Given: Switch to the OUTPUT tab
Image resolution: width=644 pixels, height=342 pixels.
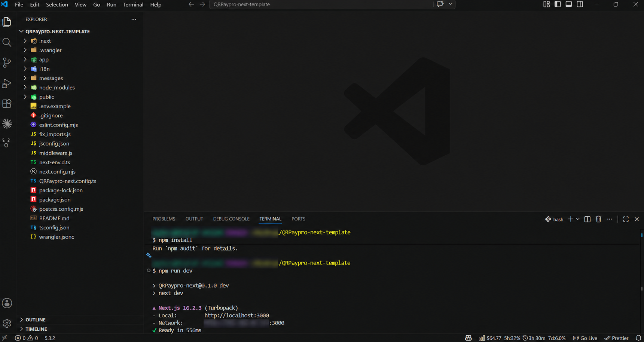Looking at the screenshot, I should [x=194, y=219].
